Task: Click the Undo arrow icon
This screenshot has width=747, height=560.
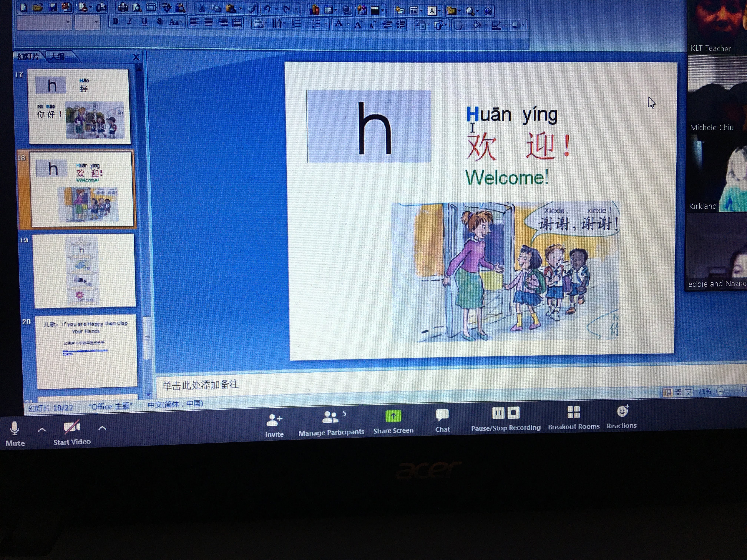Action: click(267, 9)
